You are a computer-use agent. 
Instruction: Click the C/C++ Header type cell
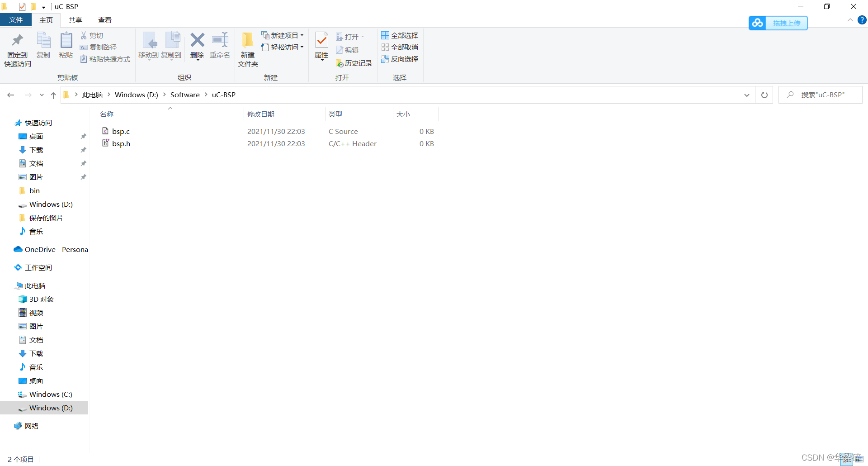353,143
